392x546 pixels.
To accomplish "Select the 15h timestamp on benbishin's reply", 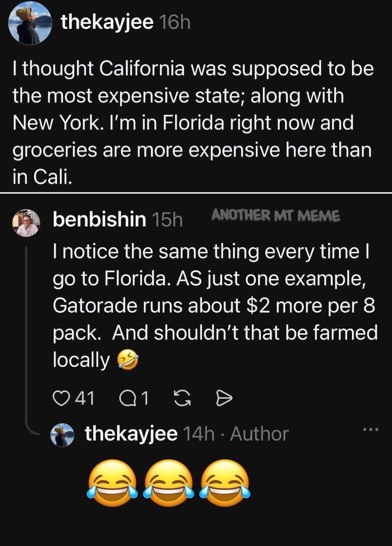I will tap(167, 220).
